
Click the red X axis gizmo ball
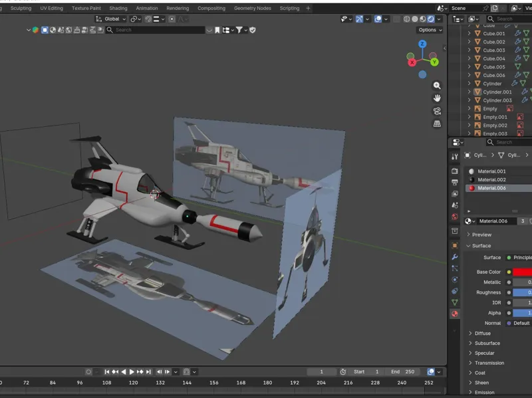(x=412, y=62)
